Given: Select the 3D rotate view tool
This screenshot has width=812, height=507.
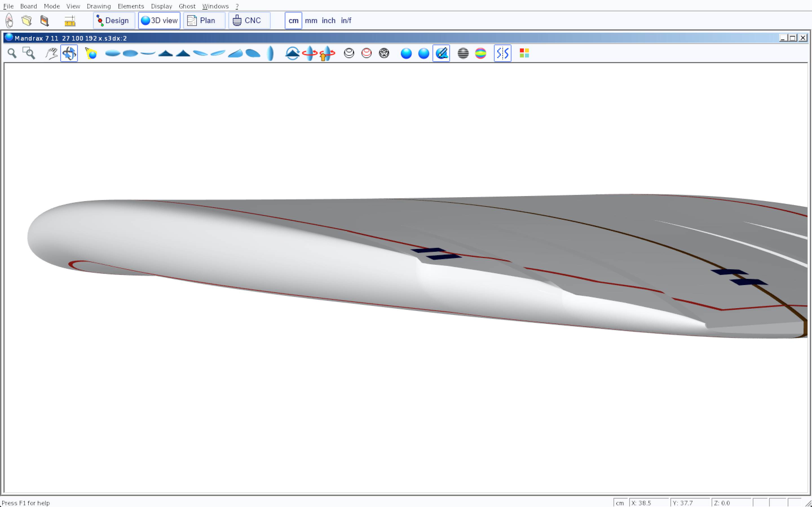Looking at the screenshot, I should click(x=69, y=53).
